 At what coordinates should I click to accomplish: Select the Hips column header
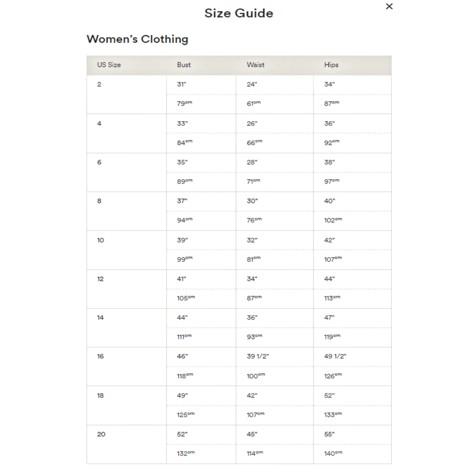tap(331, 65)
